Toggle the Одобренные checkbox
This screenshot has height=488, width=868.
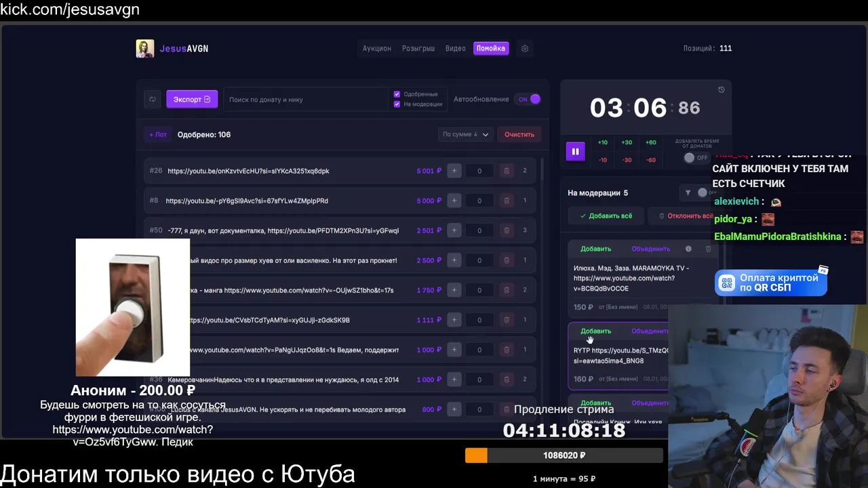397,94
